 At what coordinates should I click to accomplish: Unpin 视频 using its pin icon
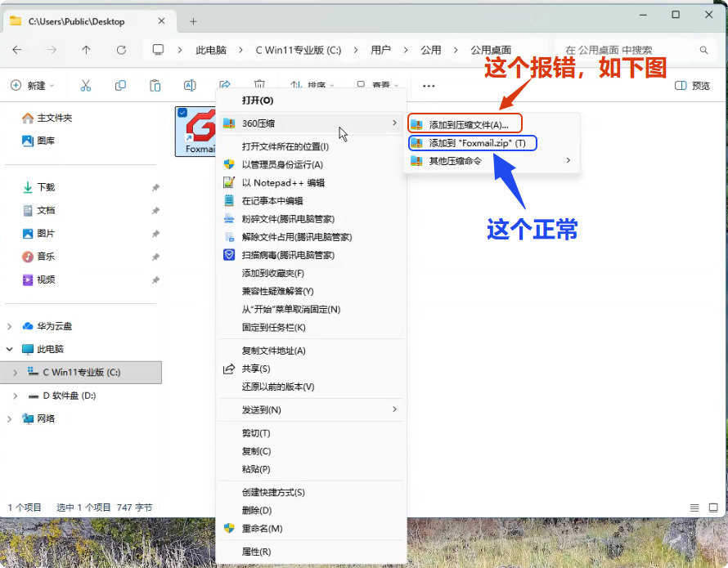click(x=155, y=280)
